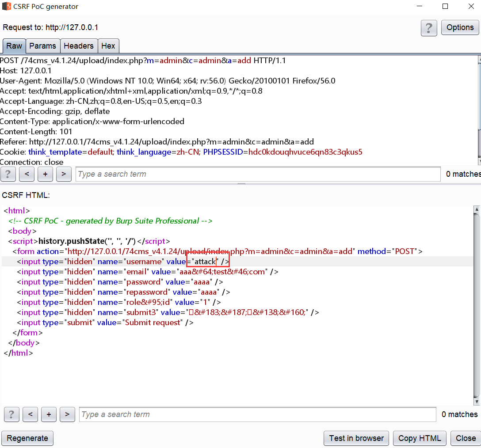481x448 pixels.
Task: Focus the CSRF HTML search field
Action: click(258, 414)
